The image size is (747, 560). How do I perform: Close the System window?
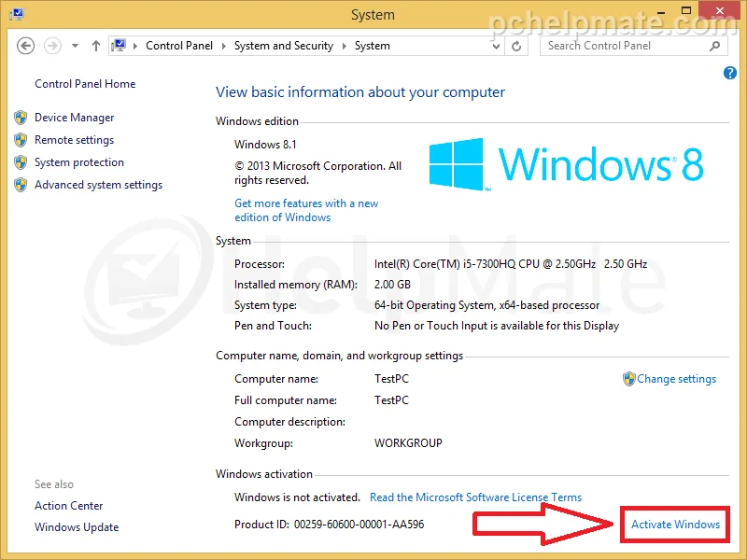tap(719, 10)
